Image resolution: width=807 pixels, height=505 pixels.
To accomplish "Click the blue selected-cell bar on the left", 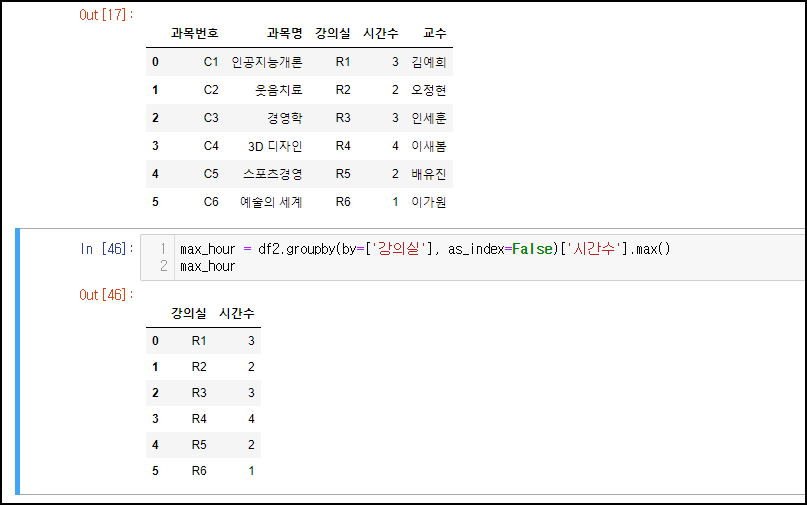I will (17, 361).
